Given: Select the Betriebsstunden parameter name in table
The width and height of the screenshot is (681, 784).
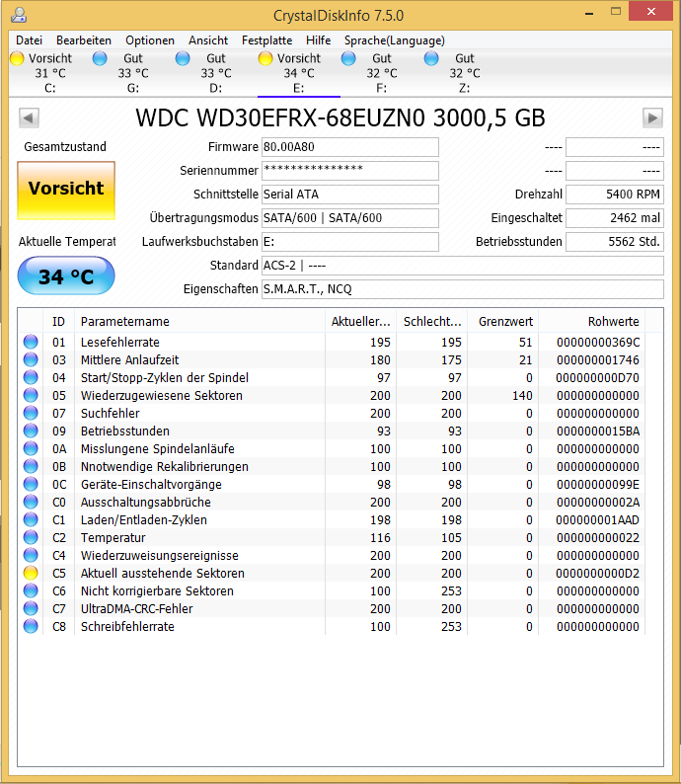Looking at the screenshot, I should 125,431.
